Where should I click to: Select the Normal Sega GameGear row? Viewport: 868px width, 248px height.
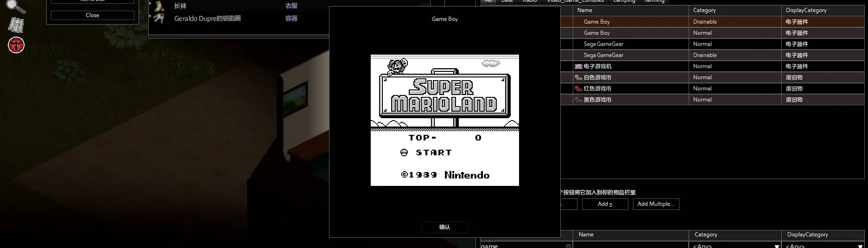(713, 44)
